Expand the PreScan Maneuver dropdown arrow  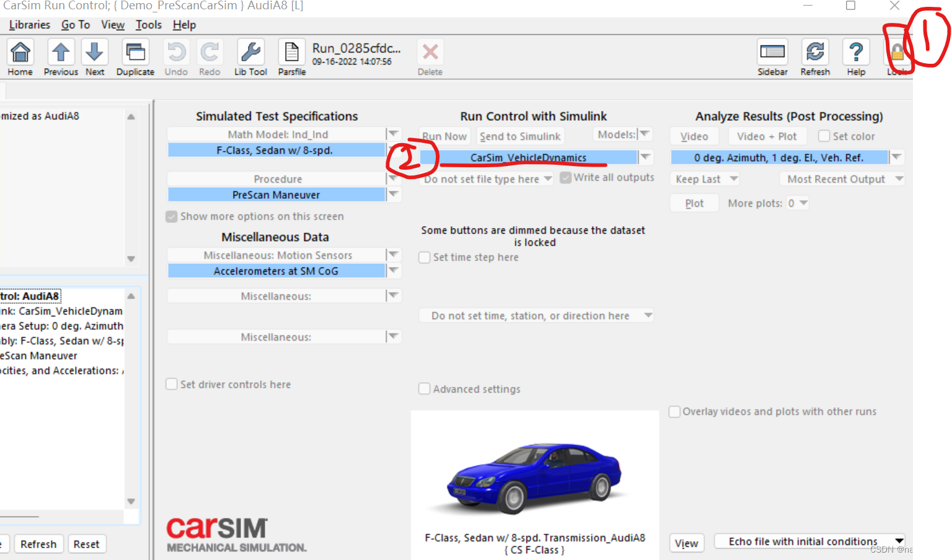point(394,195)
